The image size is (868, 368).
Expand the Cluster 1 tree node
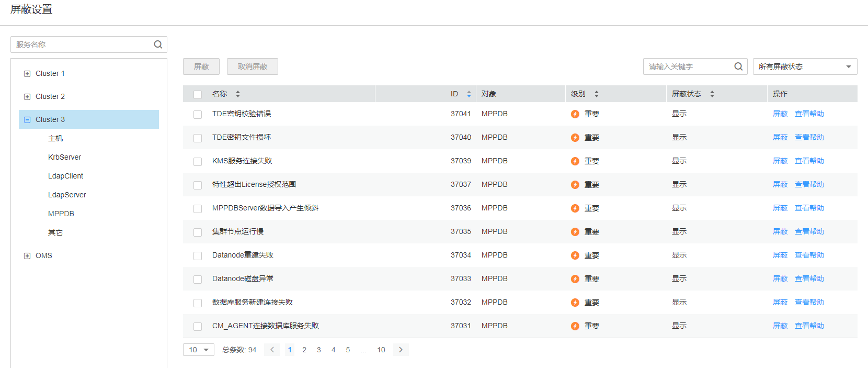(27, 74)
